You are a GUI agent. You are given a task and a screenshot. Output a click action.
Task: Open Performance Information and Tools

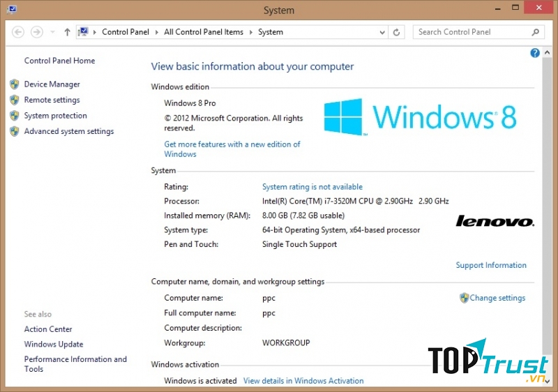coord(75,364)
